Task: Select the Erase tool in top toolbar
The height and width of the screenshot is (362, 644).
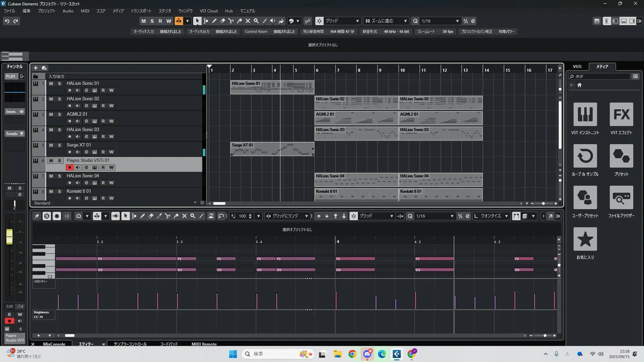Action: (x=222, y=21)
